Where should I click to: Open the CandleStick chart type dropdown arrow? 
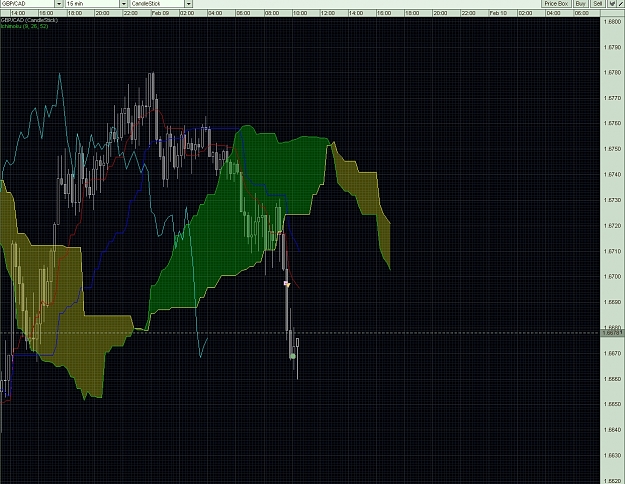(x=189, y=4)
